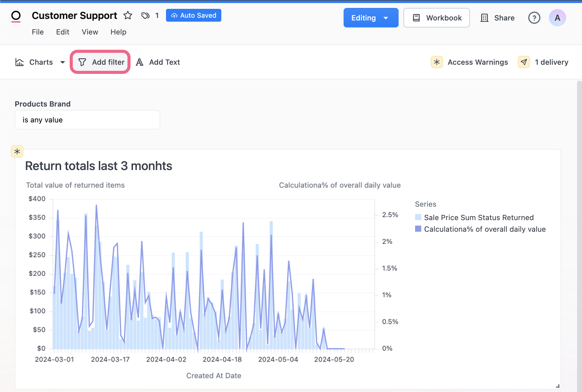Open the View menu

(90, 32)
